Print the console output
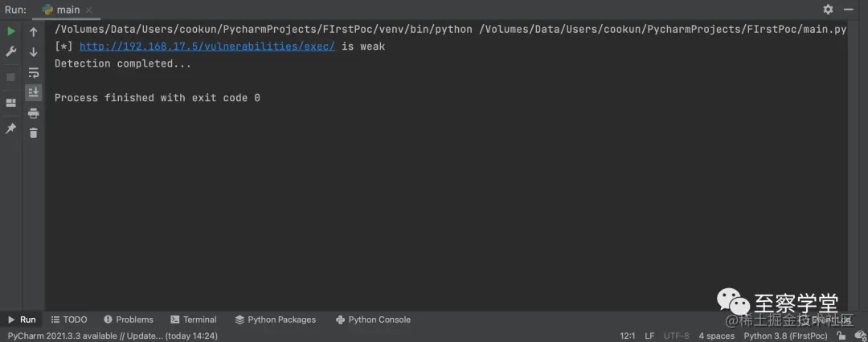 pos(34,113)
